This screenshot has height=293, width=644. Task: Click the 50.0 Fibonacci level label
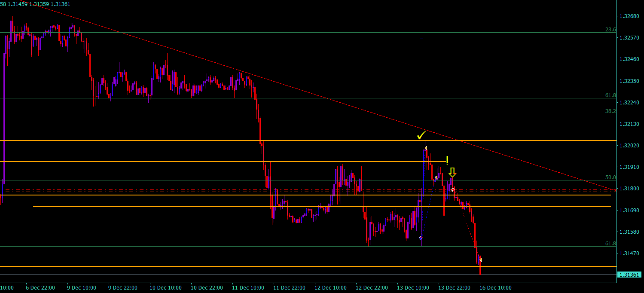pyautogui.click(x=610, y=177)
